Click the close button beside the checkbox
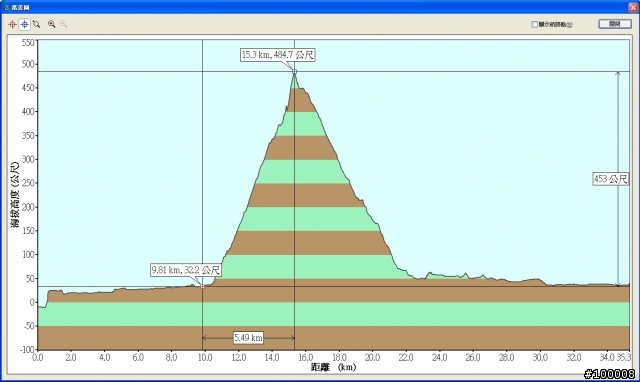The height and width of the screenshot is (382, 640). 615,24
